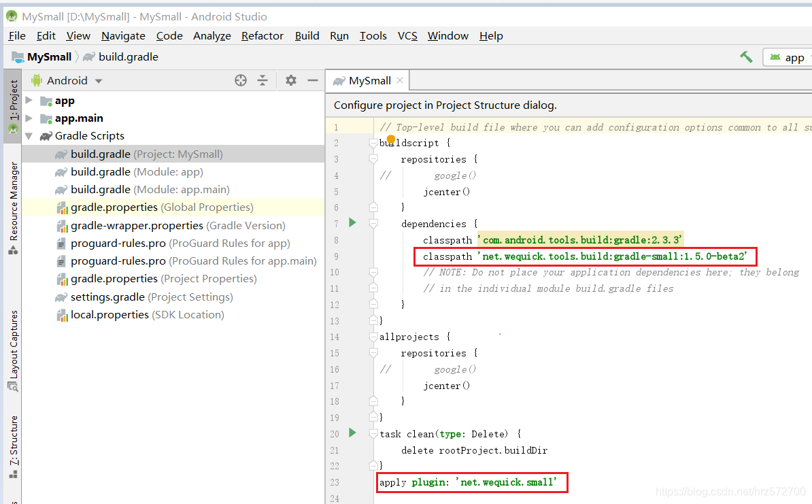
Task: Open the Analyze menu
Action: coord(212,36)
